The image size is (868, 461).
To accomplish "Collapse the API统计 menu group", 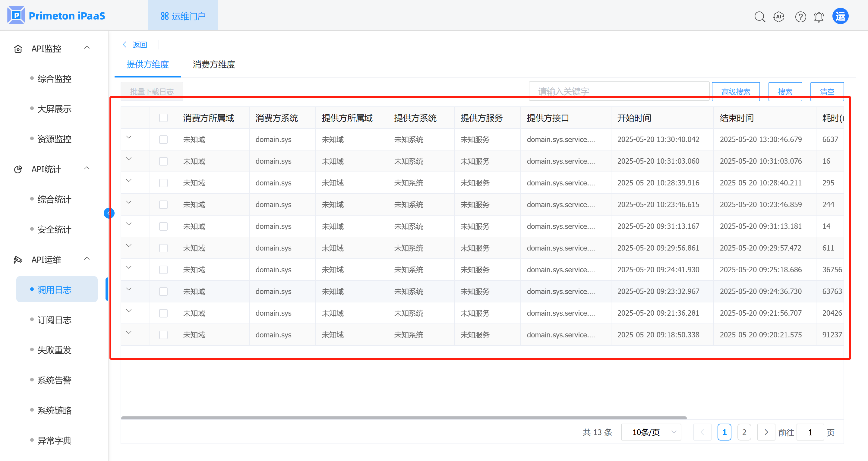I will 87,168.
